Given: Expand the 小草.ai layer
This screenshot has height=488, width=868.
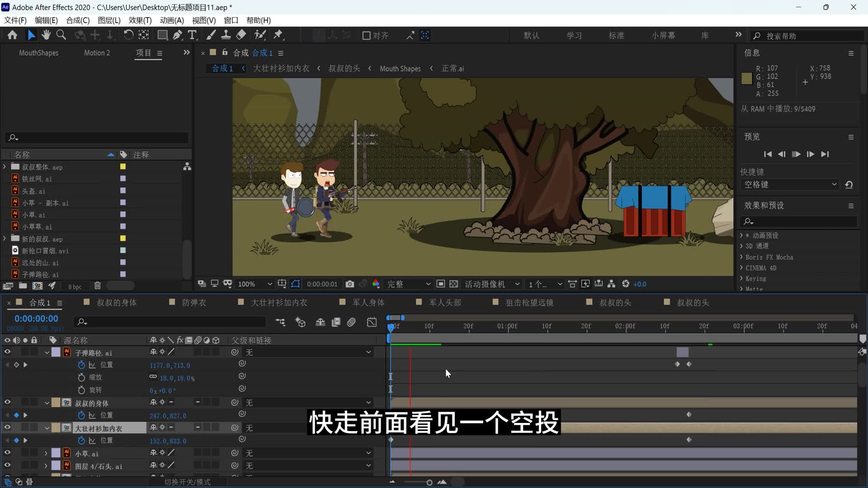Looking at the screenshot, I should (46, 453).
